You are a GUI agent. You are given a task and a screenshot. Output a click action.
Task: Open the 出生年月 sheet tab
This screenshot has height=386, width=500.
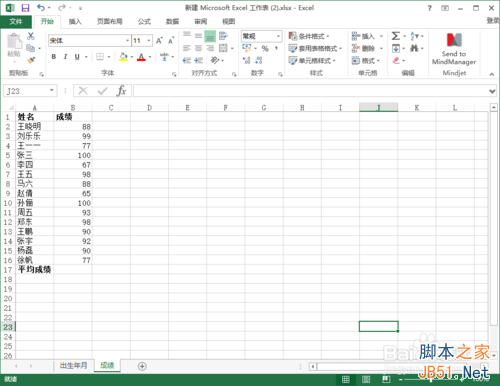(x=73, y=366)
